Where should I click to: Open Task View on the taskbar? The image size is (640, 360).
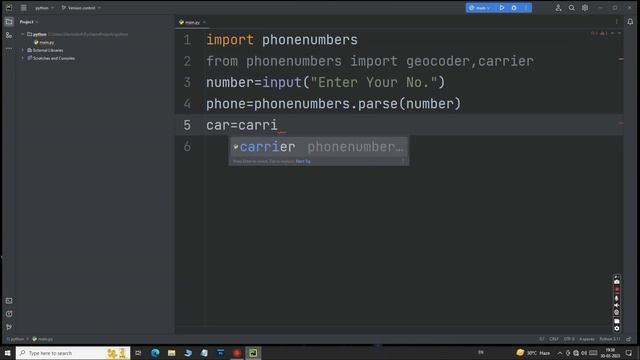138,353
